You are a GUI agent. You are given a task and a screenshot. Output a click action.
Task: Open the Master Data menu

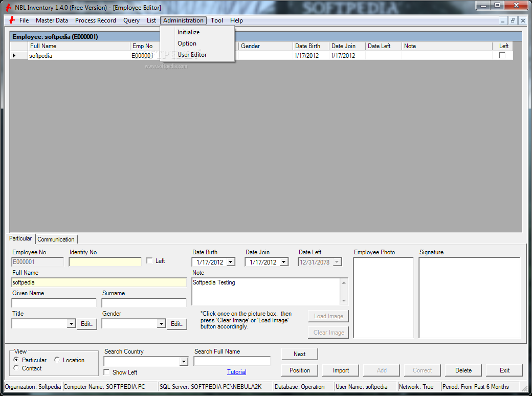pos(52,20)
